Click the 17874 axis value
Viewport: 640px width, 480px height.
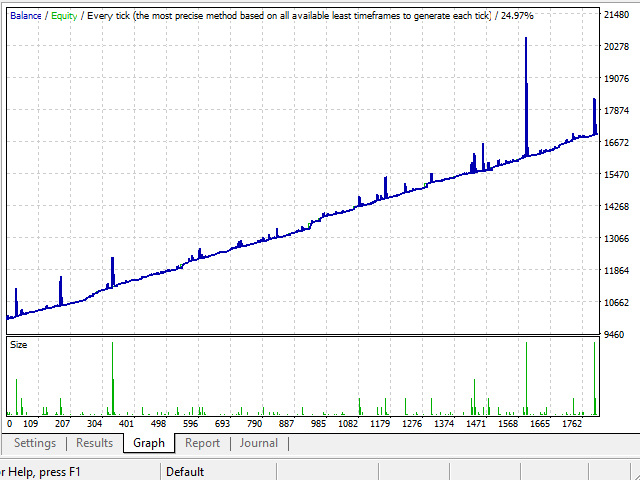(617, 111)
